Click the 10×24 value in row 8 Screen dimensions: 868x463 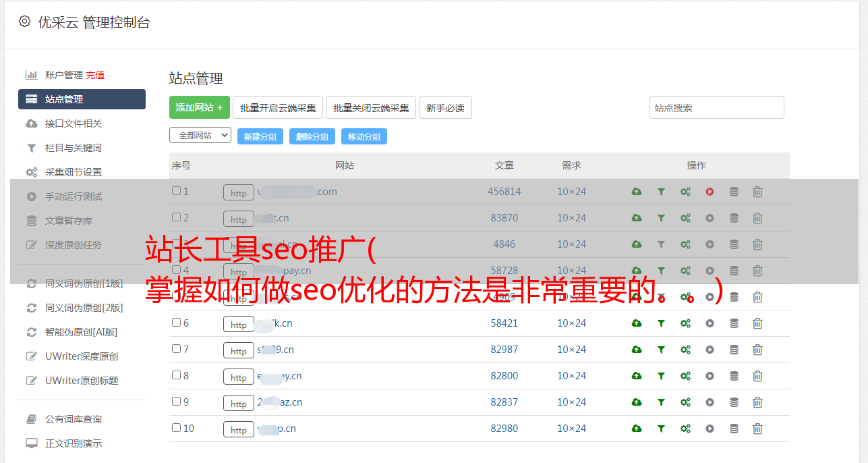(x=571, y=376)
